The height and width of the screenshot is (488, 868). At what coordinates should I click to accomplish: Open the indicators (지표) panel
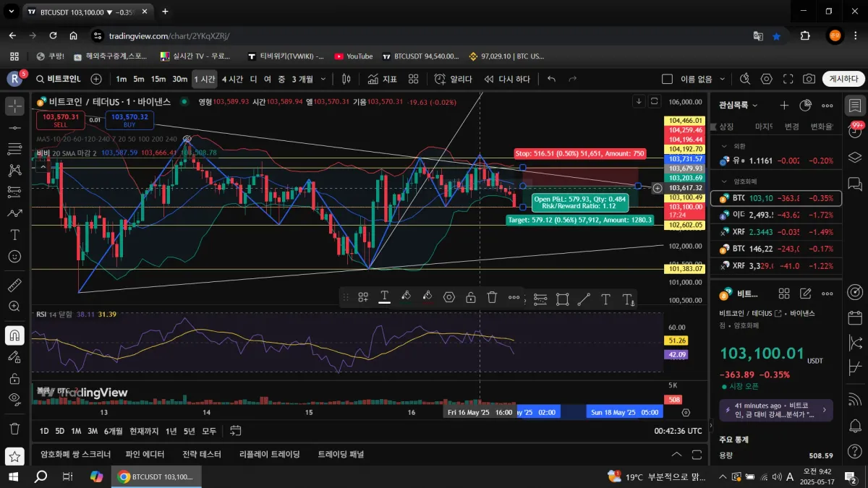pos(382,79)
